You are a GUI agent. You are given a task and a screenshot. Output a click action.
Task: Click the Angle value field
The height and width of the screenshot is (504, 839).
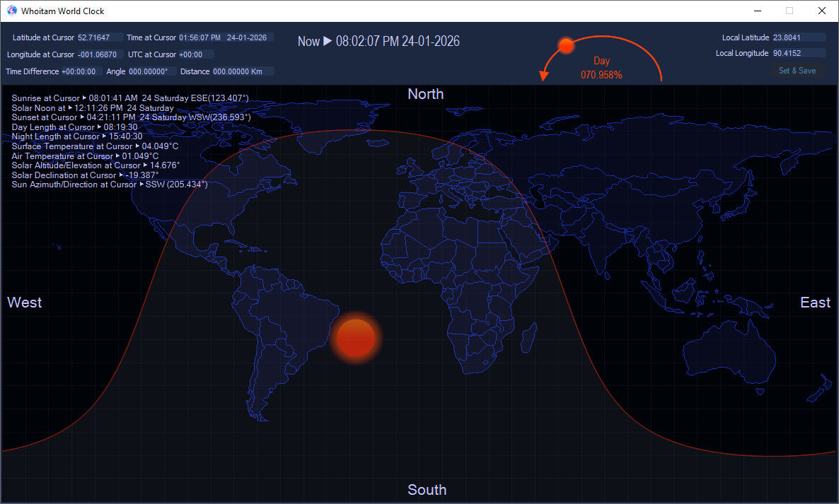(x=149, y=71)
